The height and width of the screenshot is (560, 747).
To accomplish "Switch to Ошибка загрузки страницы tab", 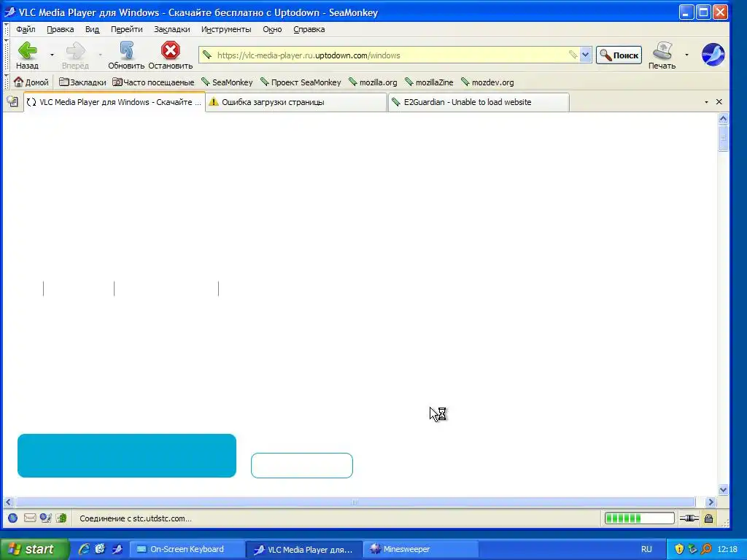I will click(296, 102).
